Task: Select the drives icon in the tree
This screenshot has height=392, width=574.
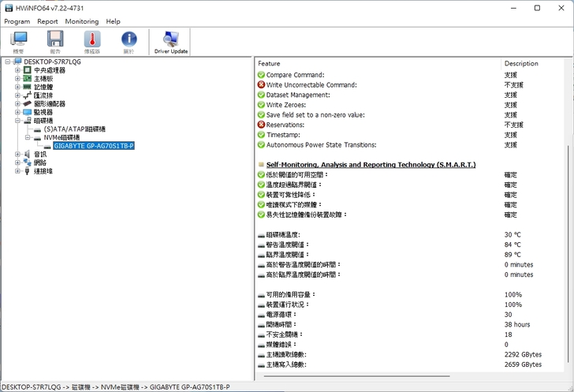Action: (x=28, y=121)
